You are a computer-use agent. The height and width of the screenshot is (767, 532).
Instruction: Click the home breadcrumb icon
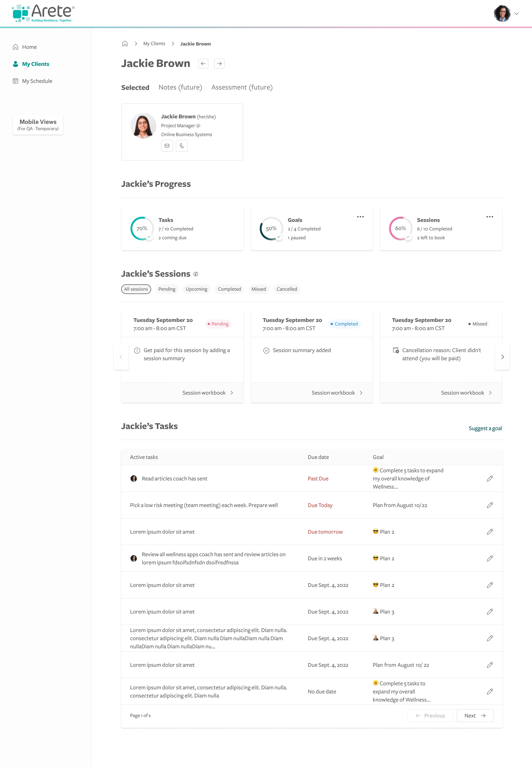pos(125,44)
